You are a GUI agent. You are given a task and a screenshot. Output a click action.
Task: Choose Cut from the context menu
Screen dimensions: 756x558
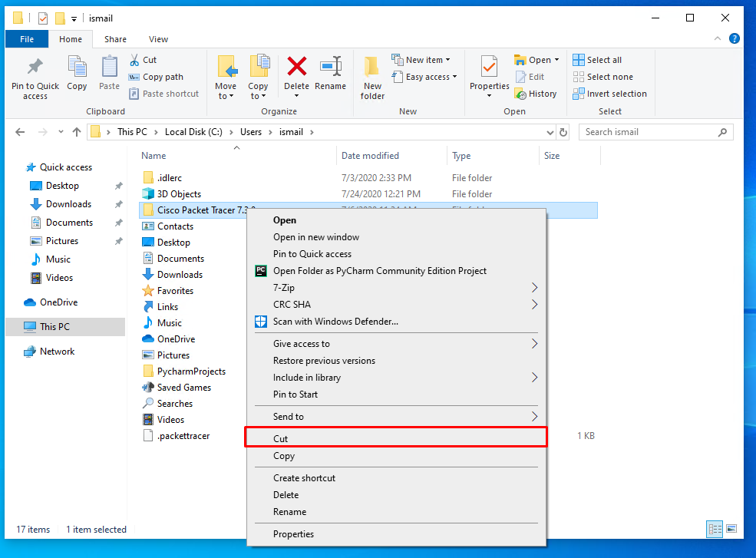click(x=396, y=438)
